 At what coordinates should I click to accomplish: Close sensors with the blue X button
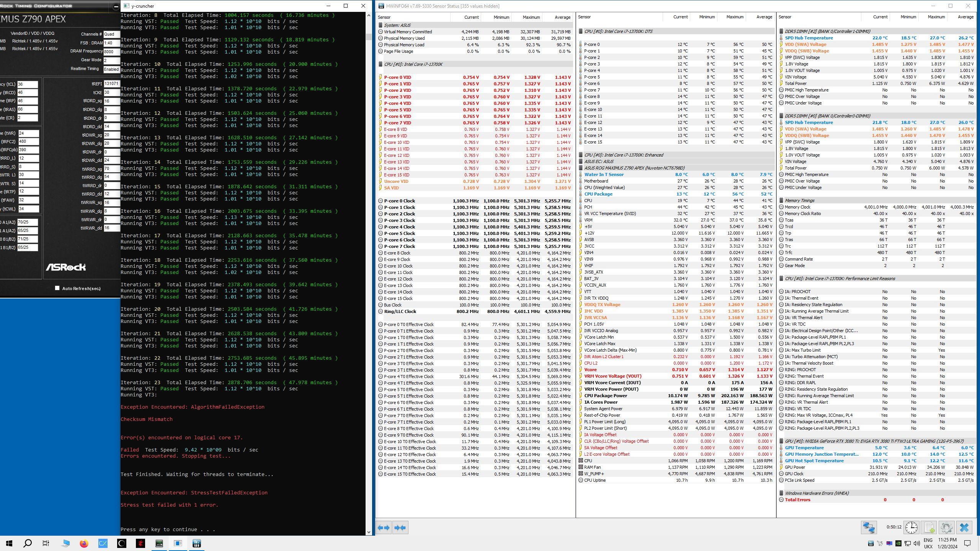tap(964, 528)
